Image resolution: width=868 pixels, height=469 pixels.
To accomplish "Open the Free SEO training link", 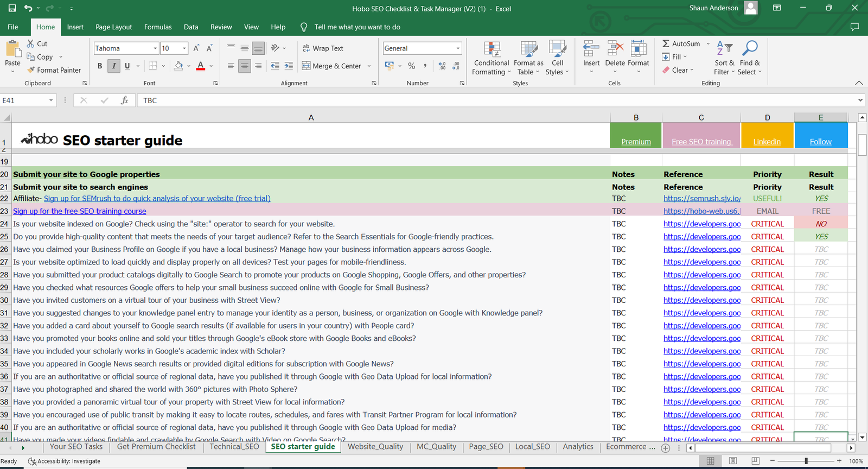I will (x=701, y=142).
